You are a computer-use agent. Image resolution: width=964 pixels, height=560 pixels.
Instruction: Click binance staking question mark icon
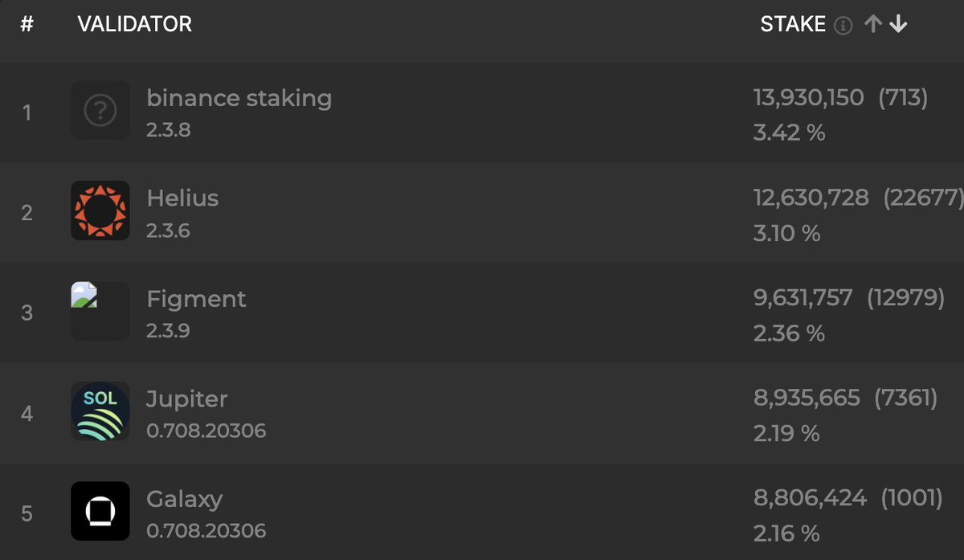point(100,110)
